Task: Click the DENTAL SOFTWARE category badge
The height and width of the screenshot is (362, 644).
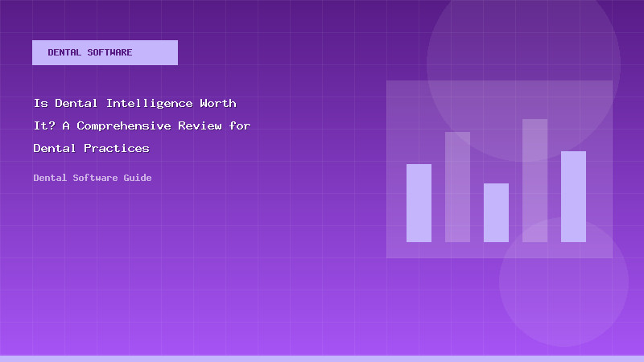Action: [x=105, y=52]
